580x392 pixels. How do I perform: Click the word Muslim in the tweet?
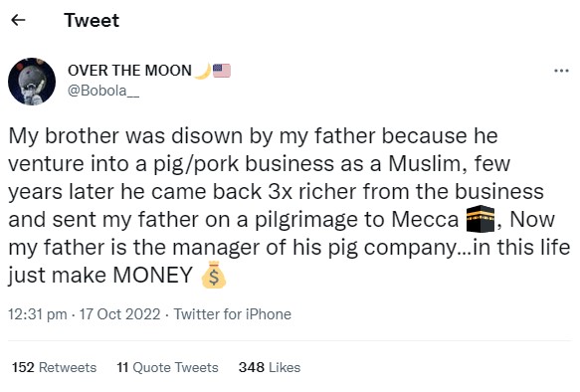pyautogui.click(x=424, y=164)
